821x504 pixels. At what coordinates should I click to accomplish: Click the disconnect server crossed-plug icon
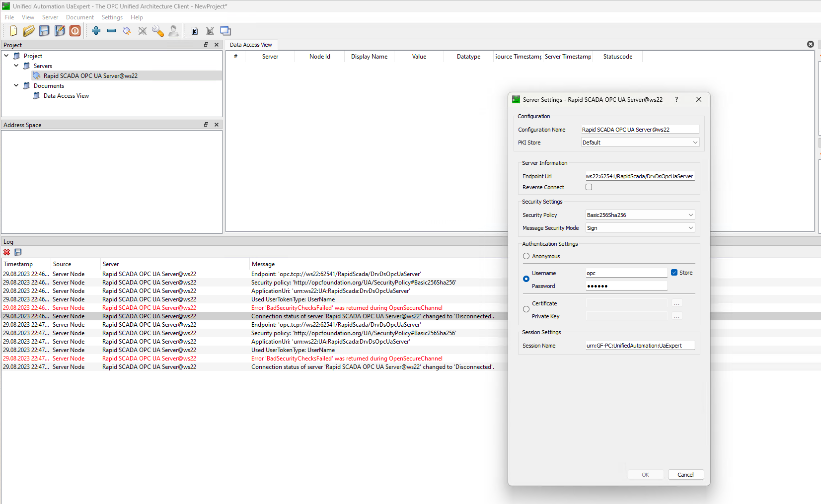point(143,31)
